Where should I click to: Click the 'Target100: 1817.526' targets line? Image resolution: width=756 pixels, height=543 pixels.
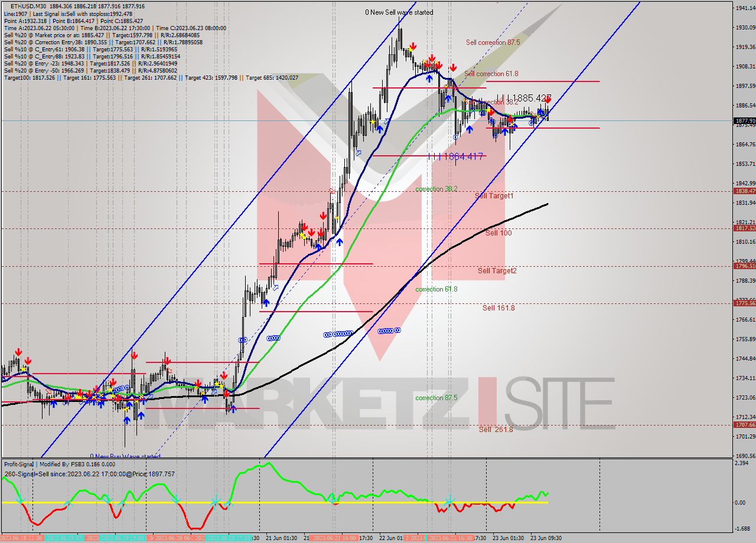(x=151, y=78)
